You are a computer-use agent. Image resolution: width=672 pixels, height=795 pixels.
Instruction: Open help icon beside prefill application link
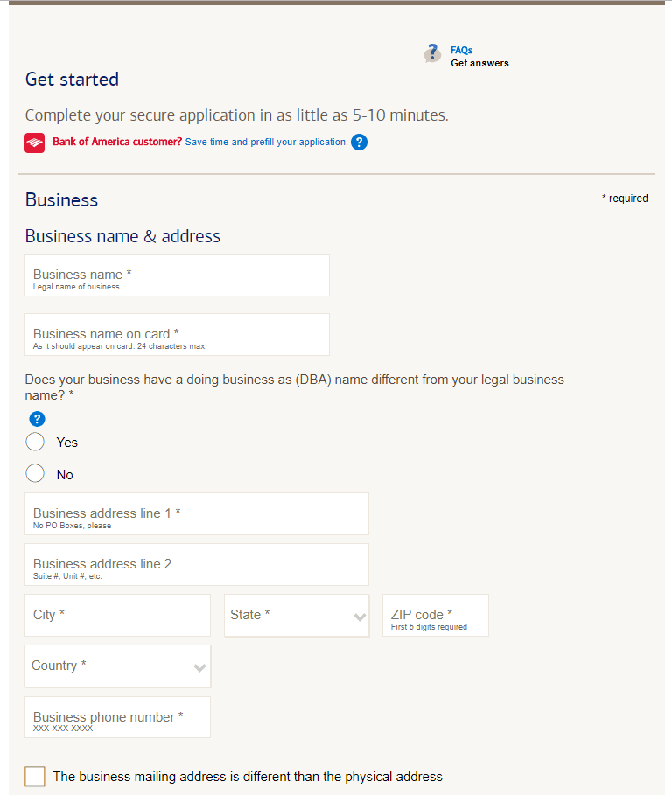coord(359,142)
